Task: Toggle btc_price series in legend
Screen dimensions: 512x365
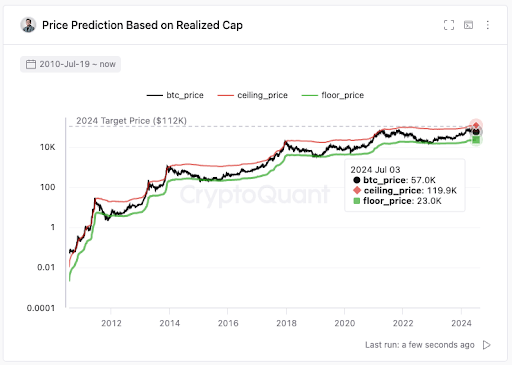Action: point(175,95)
